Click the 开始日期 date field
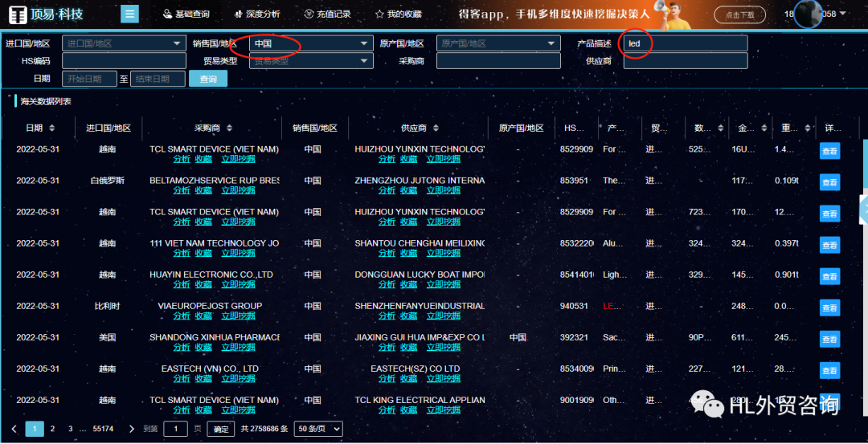 (x=90, y=79)
